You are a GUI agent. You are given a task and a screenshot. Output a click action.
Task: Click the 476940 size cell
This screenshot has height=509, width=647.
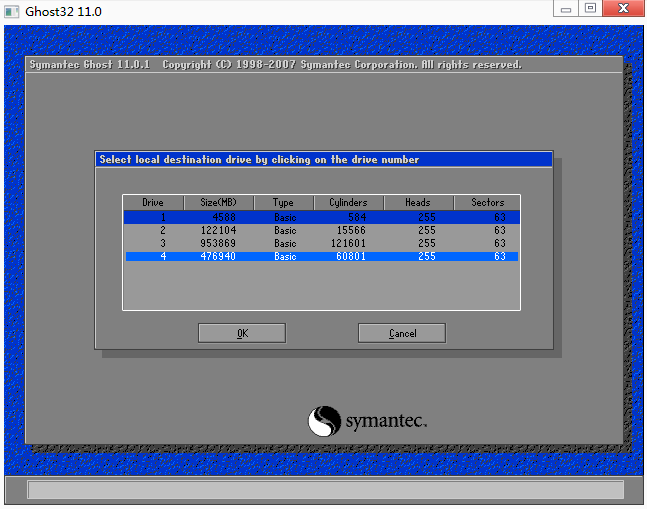click(x=218, y=256)
